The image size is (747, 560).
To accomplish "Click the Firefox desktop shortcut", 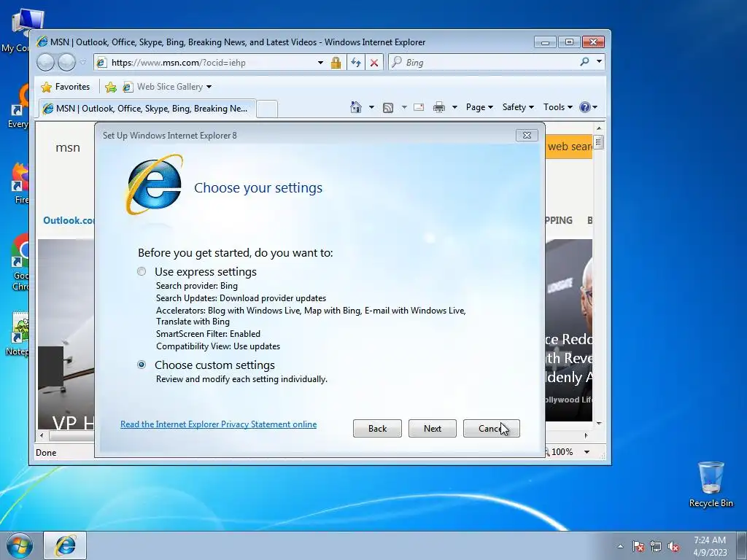I will 20,183.
